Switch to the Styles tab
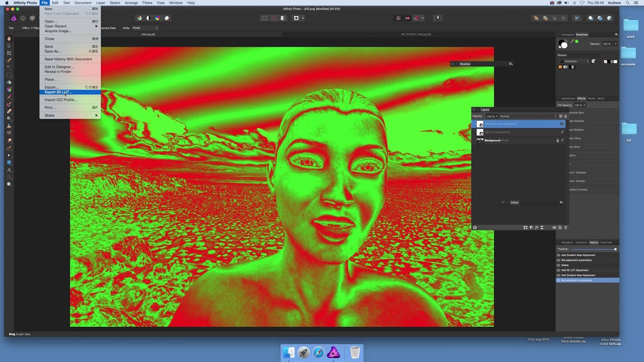Viewport: 644px width, 362px height. tap(592, 99)
